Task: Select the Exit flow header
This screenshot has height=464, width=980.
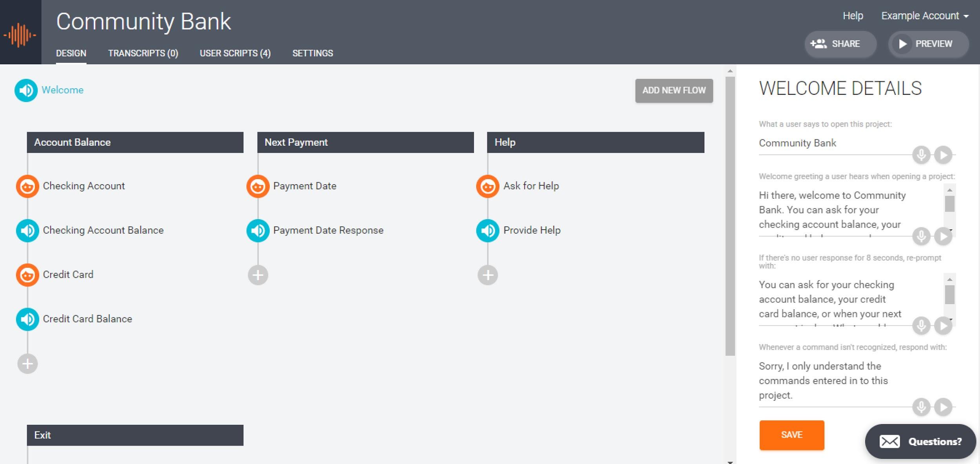Action: 135,435
